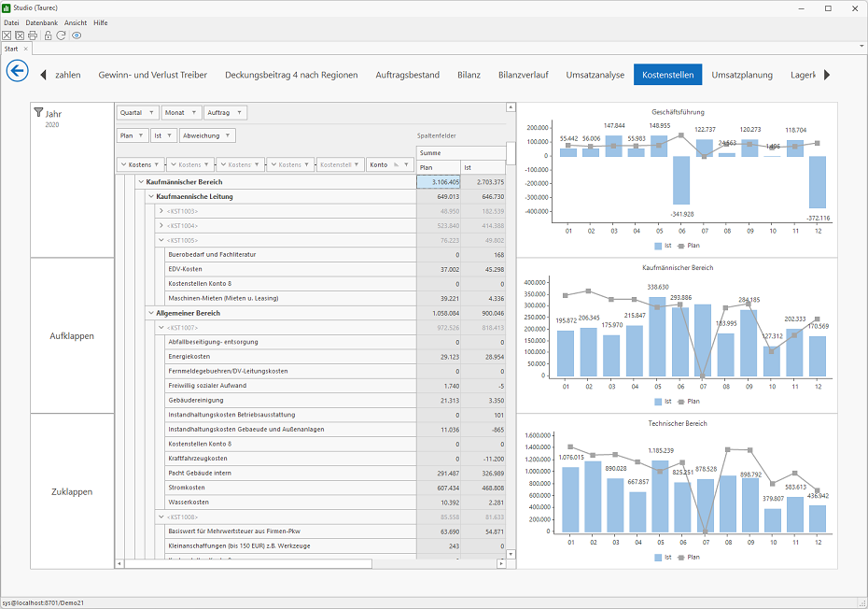Switch to the Umsatzplanung tab
The image size is (868, 609).
742,75
